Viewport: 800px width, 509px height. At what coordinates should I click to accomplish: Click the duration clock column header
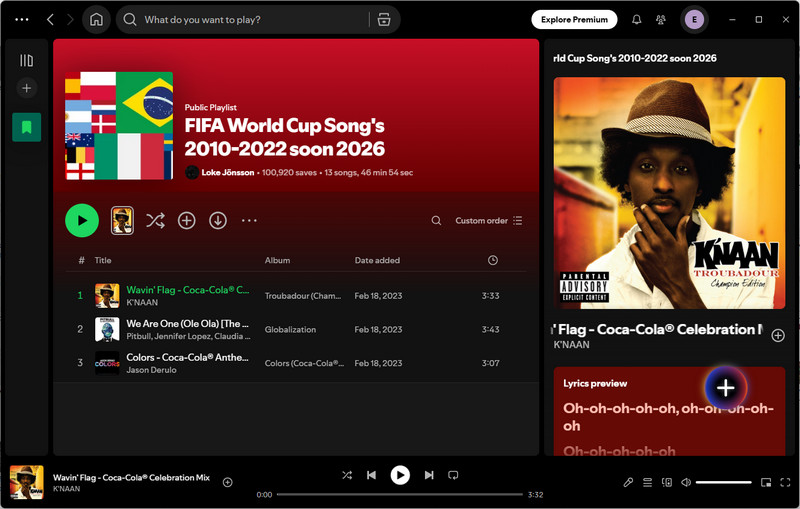point(492,260)
